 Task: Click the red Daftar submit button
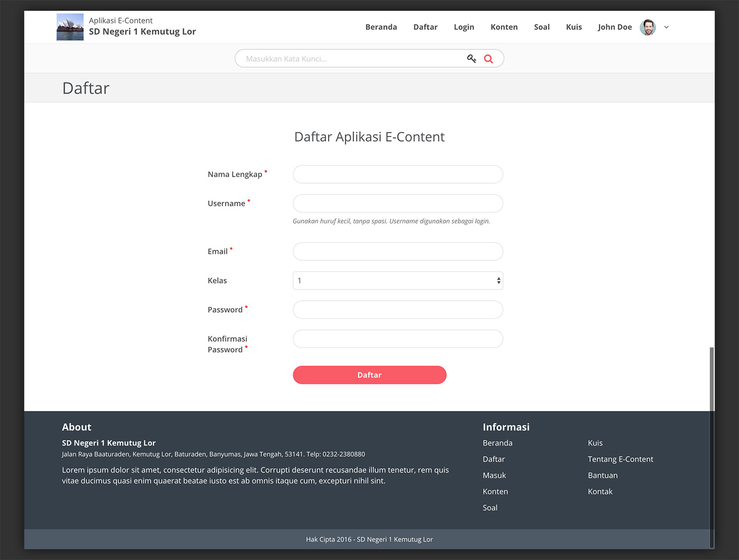click(x=369, y=375)
